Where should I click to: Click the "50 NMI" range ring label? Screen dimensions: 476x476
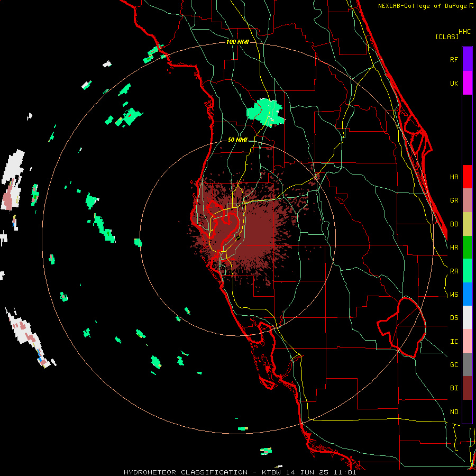(x=237, y=140)
